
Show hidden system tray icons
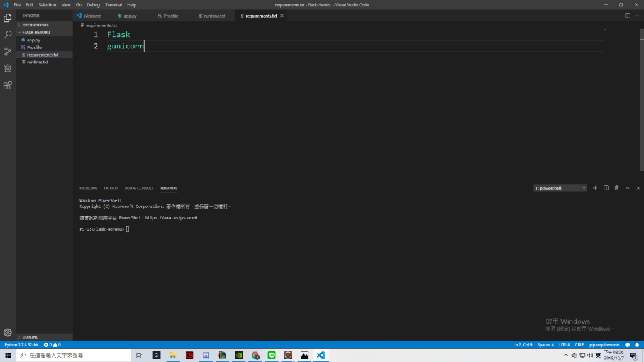pyautogui.click(x=566, y=355)
